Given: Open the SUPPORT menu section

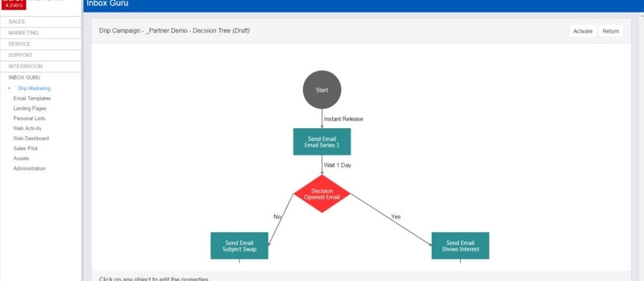Looking at the screenshot, I should [x=41, y=55].
